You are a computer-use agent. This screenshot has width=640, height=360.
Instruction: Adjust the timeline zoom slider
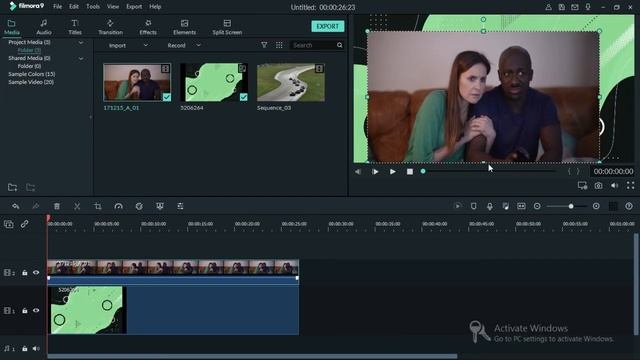point(571,206)
